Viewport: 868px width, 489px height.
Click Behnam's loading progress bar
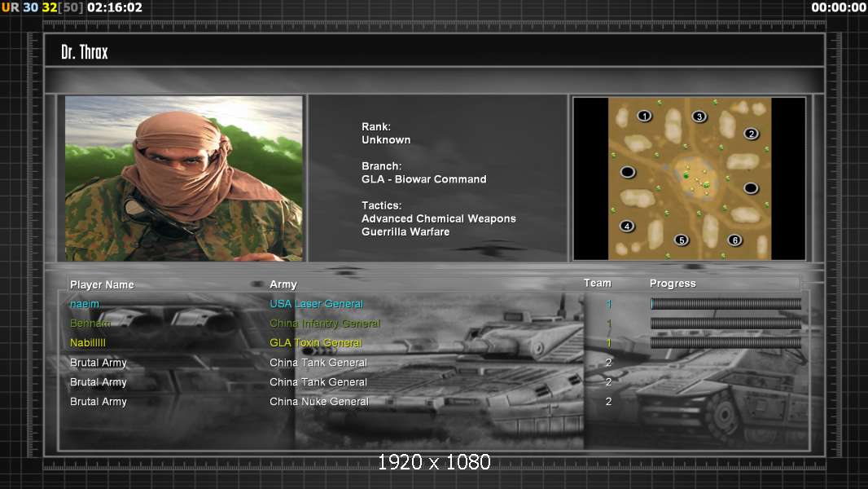coord(726,324)
